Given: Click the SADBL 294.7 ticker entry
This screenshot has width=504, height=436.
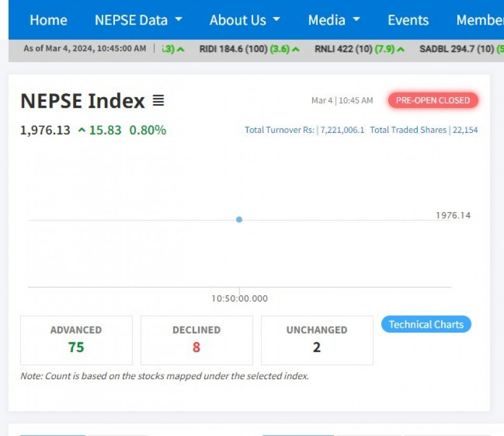Looking at the screenshot, I should tap(461, 49).
